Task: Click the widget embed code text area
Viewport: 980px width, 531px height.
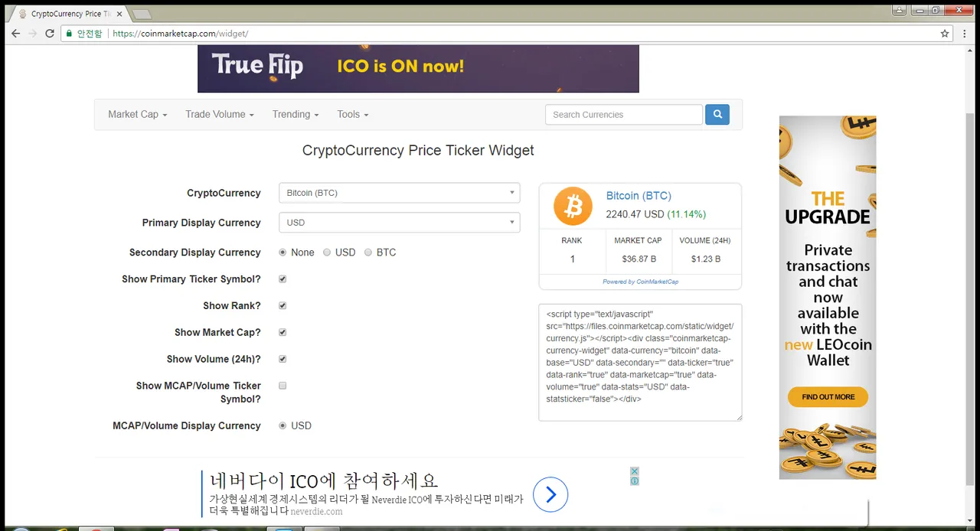Action: 640,362
